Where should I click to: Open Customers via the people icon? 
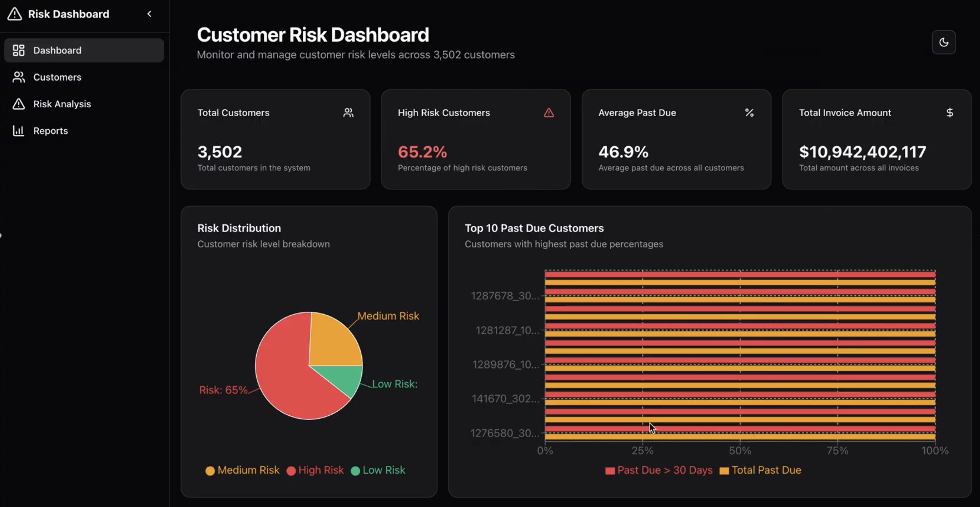click(x=18, y=77)
